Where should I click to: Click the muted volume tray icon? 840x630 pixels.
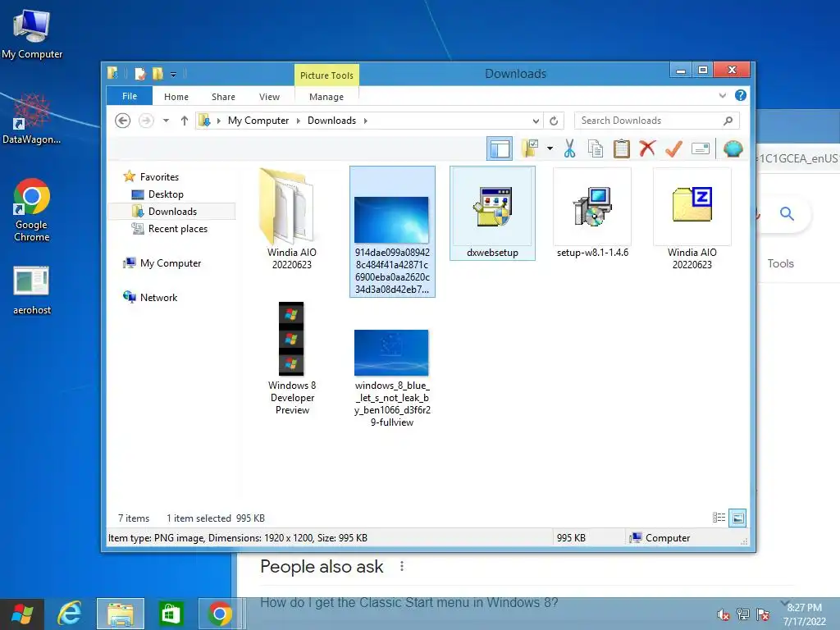(724, 614)
